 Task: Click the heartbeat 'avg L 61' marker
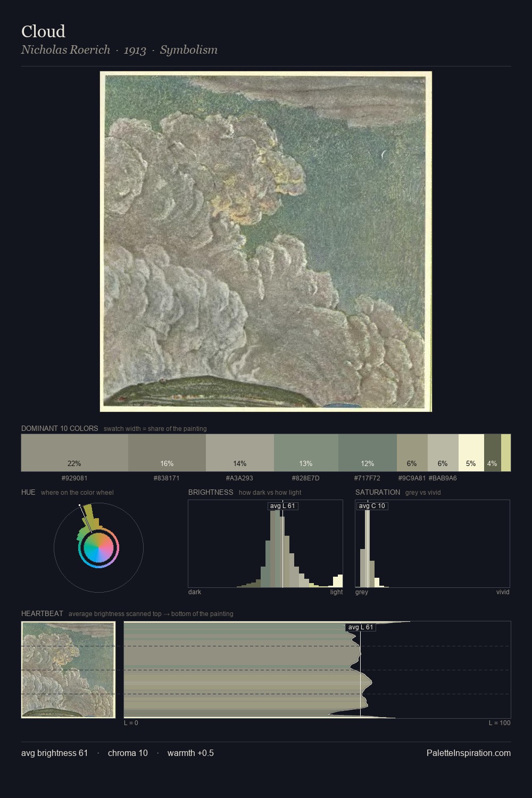(x=361, y=627)
